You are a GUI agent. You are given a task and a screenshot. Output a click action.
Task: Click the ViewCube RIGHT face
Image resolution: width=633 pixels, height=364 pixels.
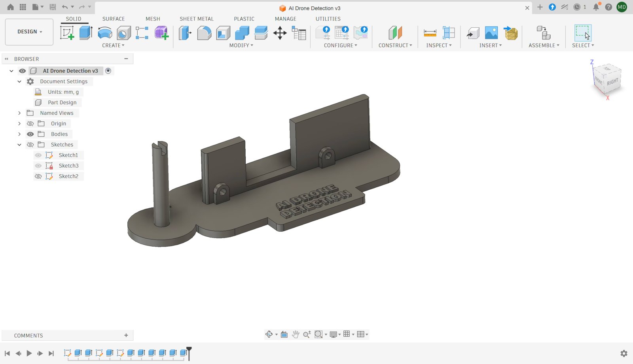click(x=612, y=82)
